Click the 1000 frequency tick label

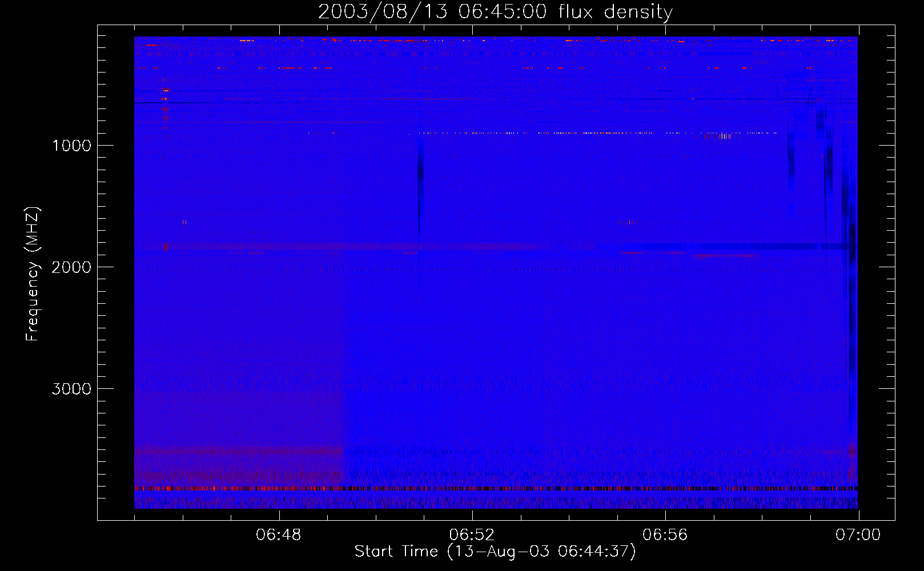click(72, 146)
